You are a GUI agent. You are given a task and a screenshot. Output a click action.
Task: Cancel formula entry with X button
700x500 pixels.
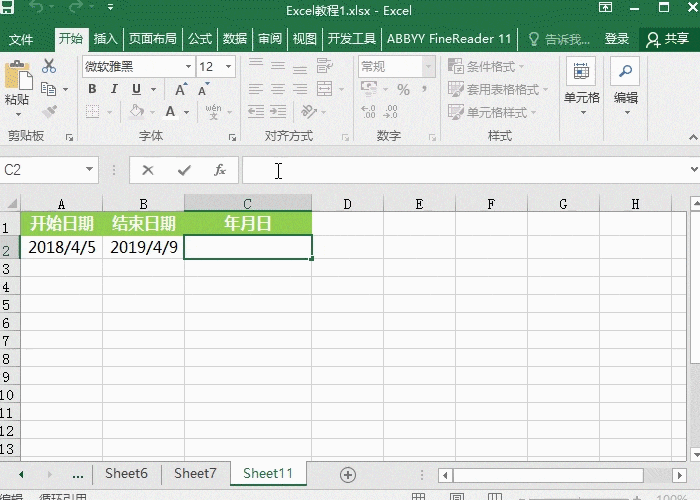click(148, 170)
